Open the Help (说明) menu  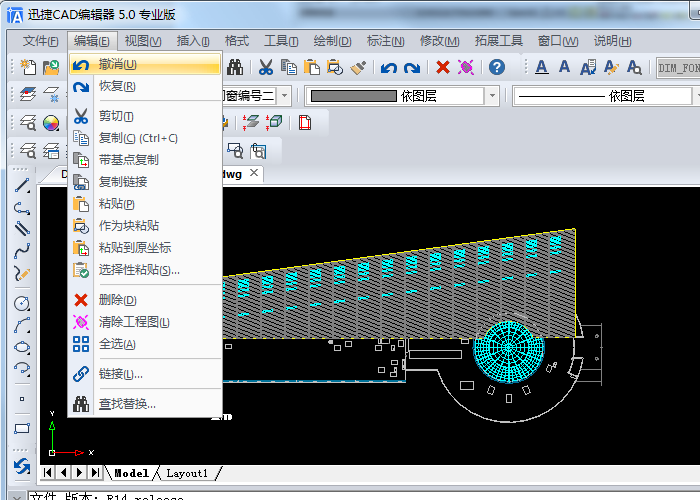(612, 41)
